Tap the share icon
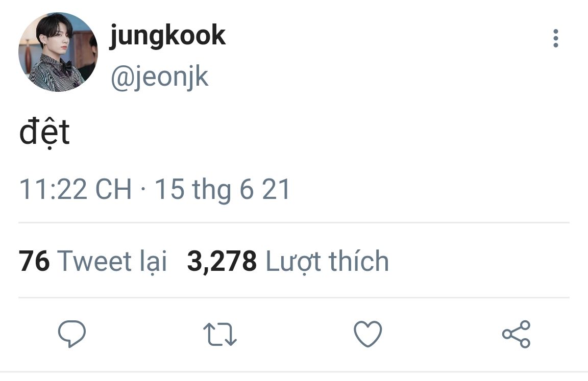588x381 pixels. pos(517,334)
